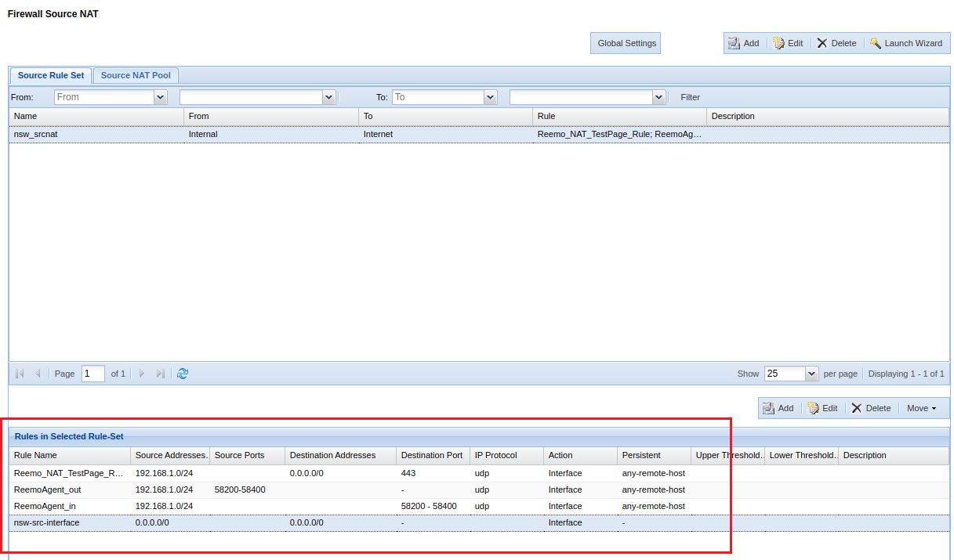Screen dimensions: 954x560
Task: Select the Source Rule Set tab
Action: coord(51,75)
